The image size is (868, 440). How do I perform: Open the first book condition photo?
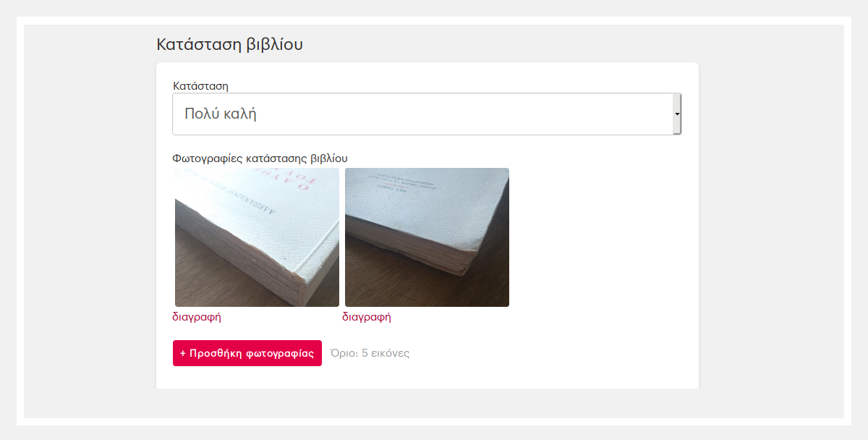pos(257,237)
